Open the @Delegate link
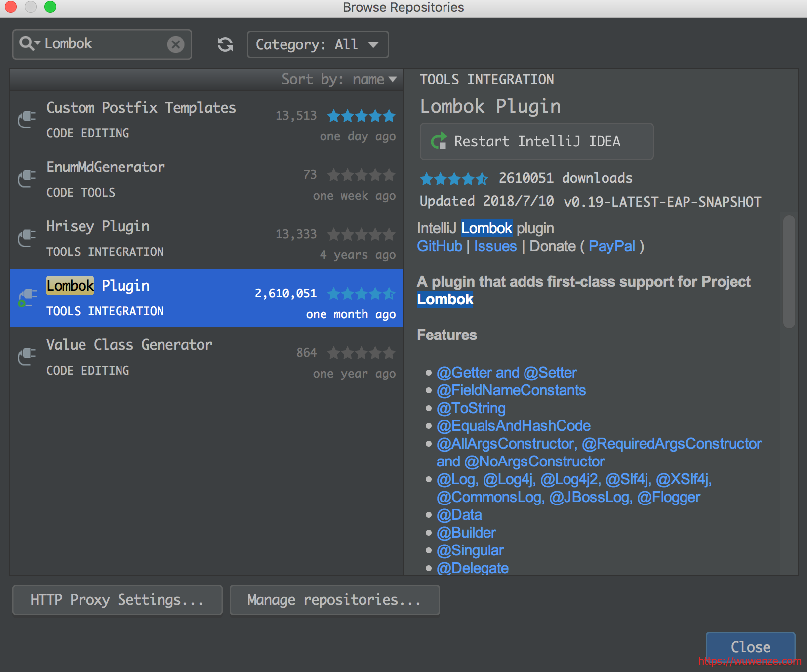This screenshot has height=672, width=807. tap(473, 568)
